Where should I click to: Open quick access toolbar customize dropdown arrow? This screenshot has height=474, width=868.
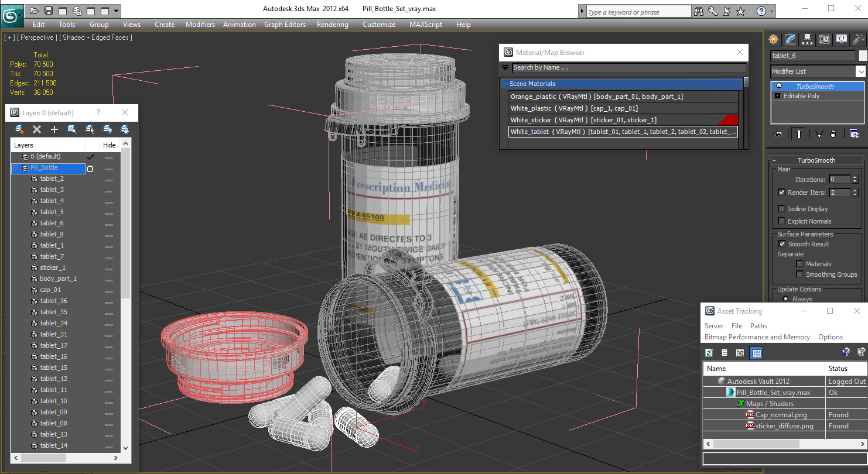coord(116,11)
